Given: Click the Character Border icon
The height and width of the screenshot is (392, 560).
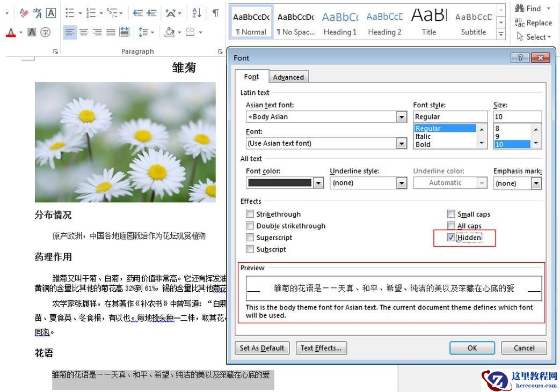Looking at the screenshot, I should [x=51, y=13].
